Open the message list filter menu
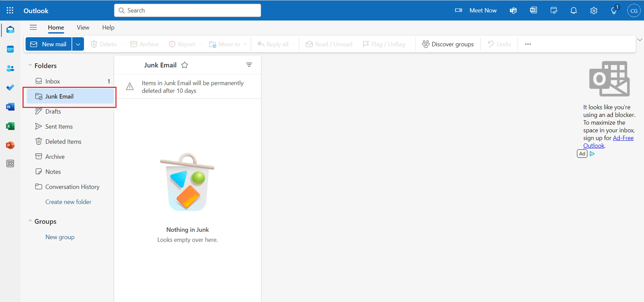The height and width of the screenshot is (302, 644). click(249, 65)
